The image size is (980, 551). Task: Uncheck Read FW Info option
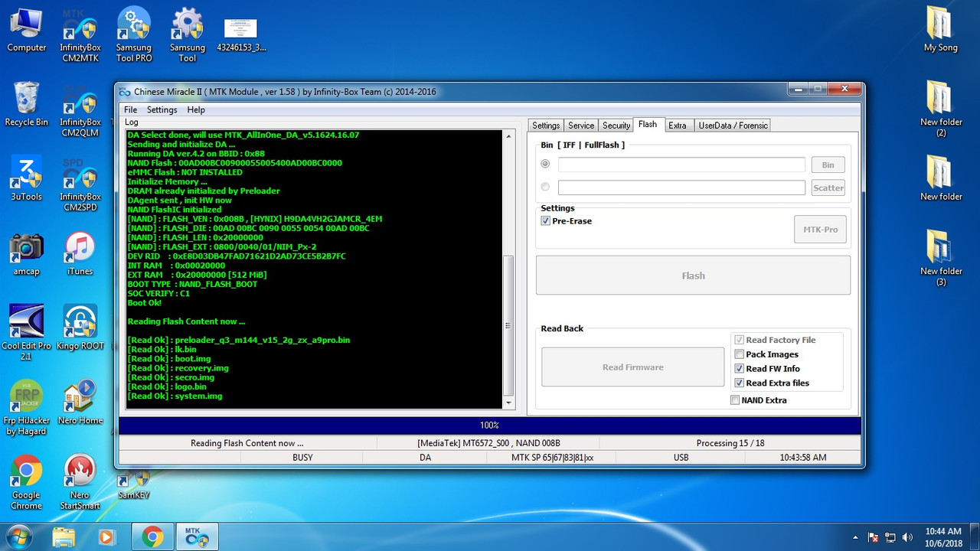[739, 369]
